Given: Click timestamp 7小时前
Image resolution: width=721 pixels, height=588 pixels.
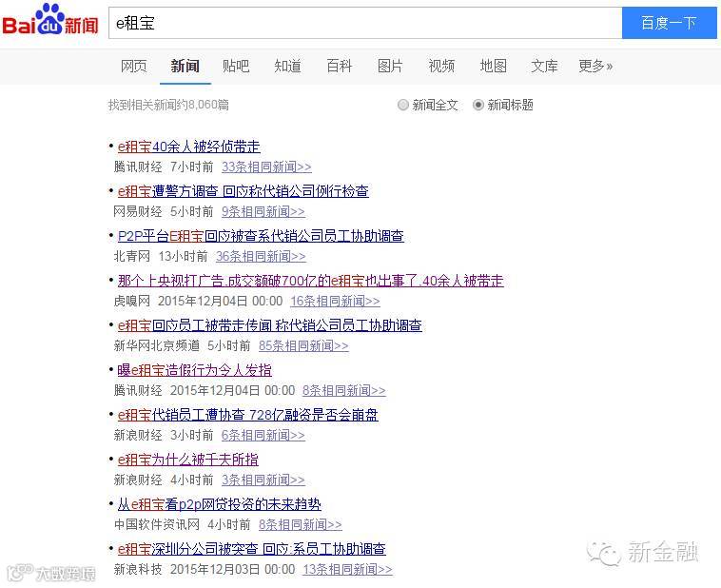Looking at the screenshot, I should tap(192, 167).
